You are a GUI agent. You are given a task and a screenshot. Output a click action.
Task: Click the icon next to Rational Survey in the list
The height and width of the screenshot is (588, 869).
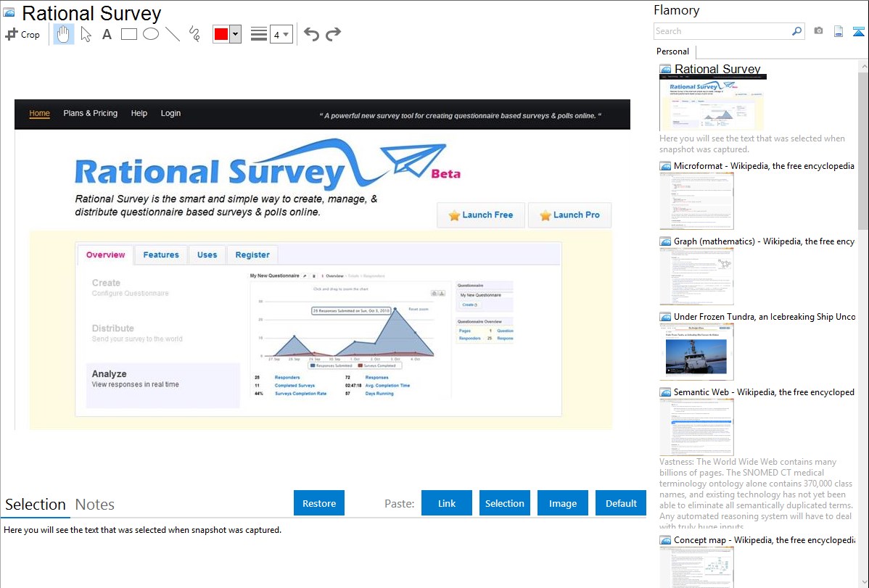pyautogui.click(x=665, y=70)
